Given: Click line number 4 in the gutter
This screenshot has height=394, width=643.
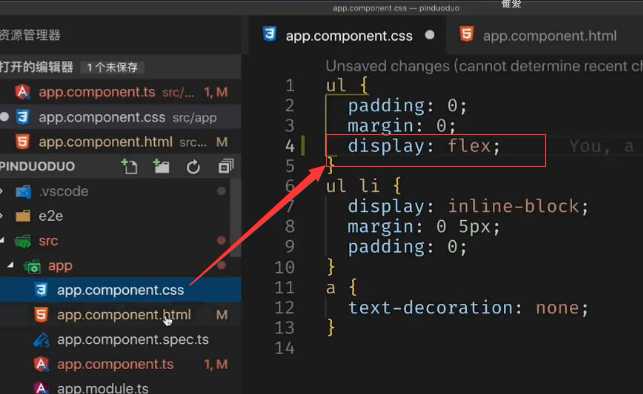Looking at the screenshot, I should pyautogui.click(x=290, y=146).
